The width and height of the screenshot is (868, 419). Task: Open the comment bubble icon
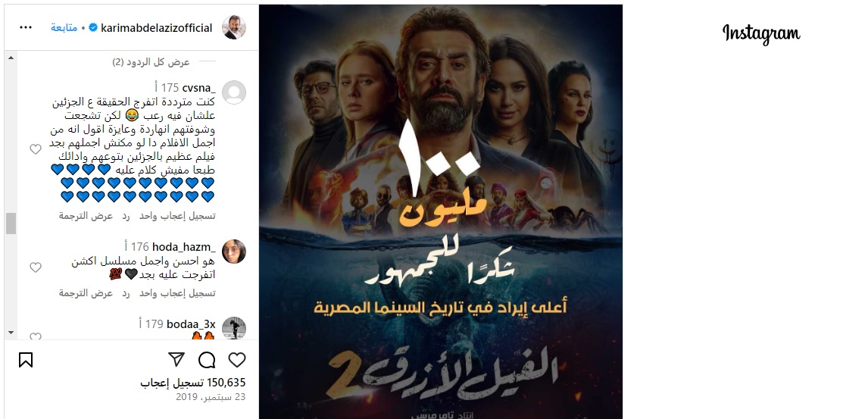pos(207,361)
